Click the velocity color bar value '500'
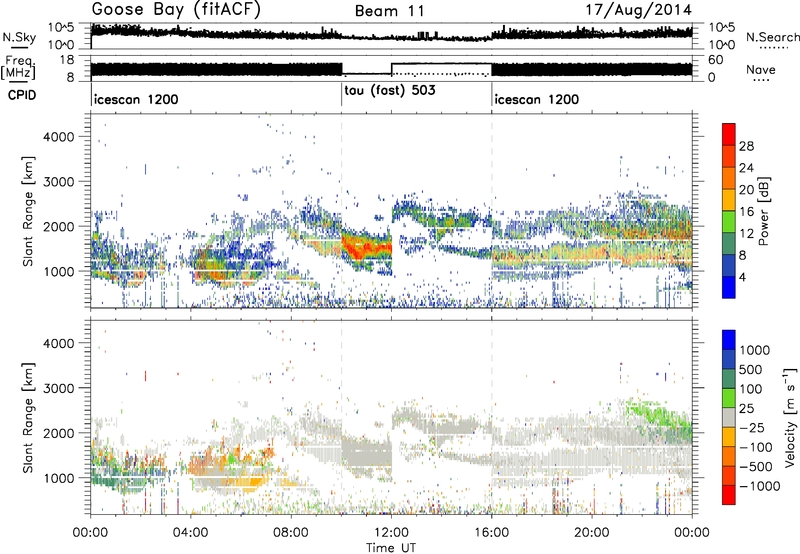The image size is (800, 554). [x=751, y=370]
